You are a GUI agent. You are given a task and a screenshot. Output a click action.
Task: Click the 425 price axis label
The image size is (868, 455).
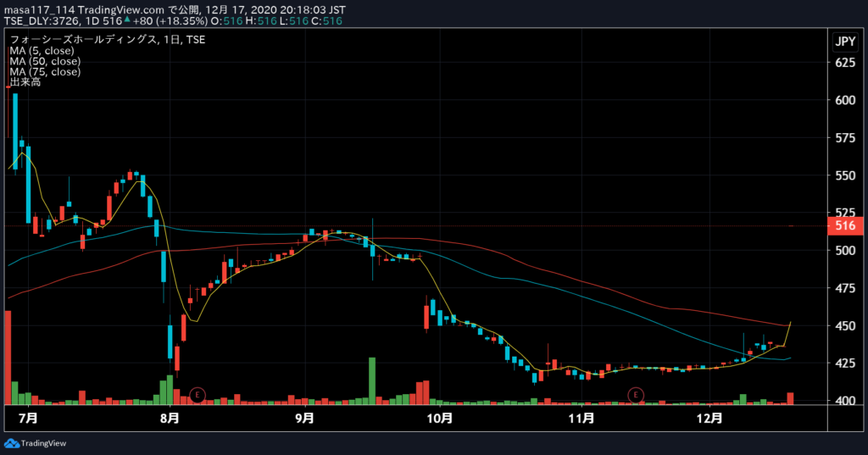point(845,363)
